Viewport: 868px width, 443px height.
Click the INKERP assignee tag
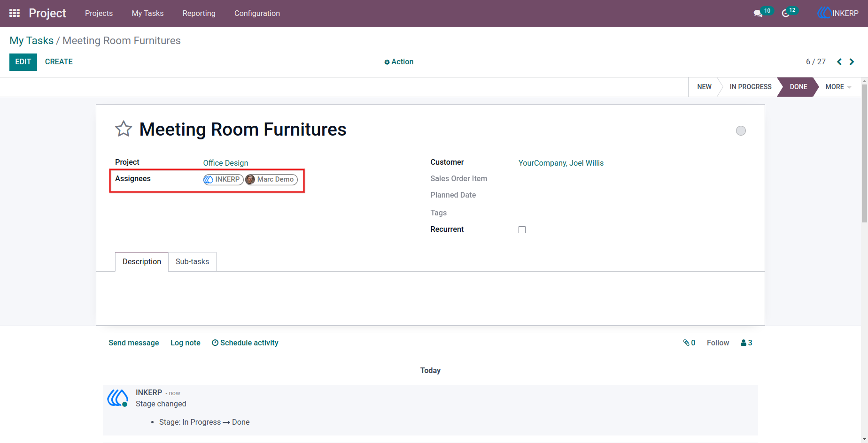pyautogui.click(x=223, y=179)
